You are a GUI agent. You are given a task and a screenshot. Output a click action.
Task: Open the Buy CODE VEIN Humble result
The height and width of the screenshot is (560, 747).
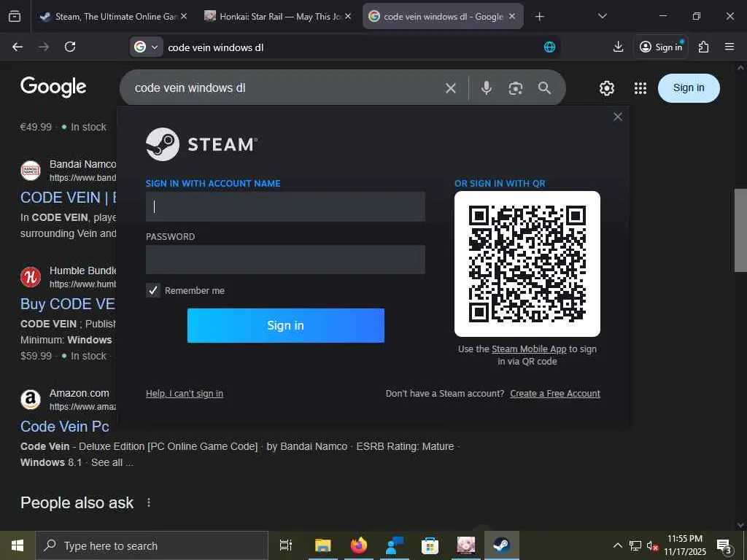coord(68,304)
